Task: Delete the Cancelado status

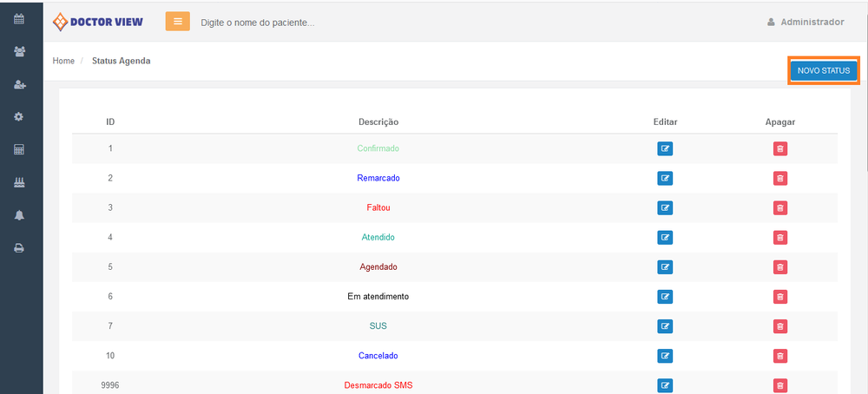Action: [x=780, y=356]
